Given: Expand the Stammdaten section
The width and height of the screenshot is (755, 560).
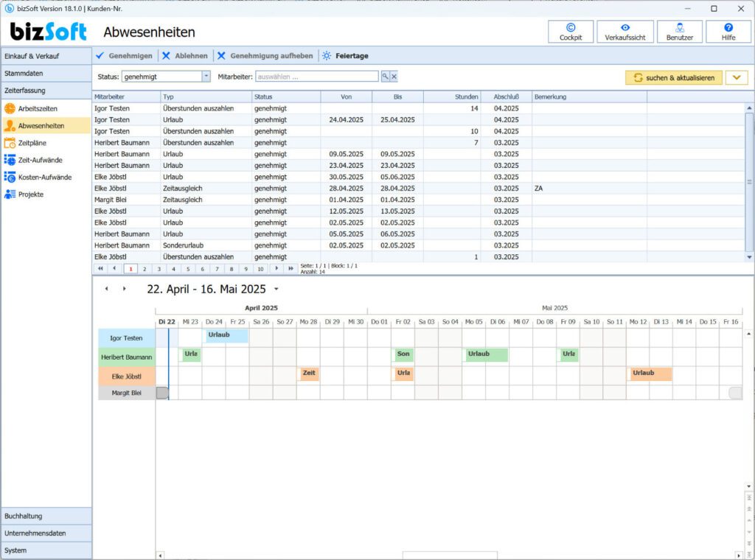Looking at the screenshot, I should click(x=46, y=73).
